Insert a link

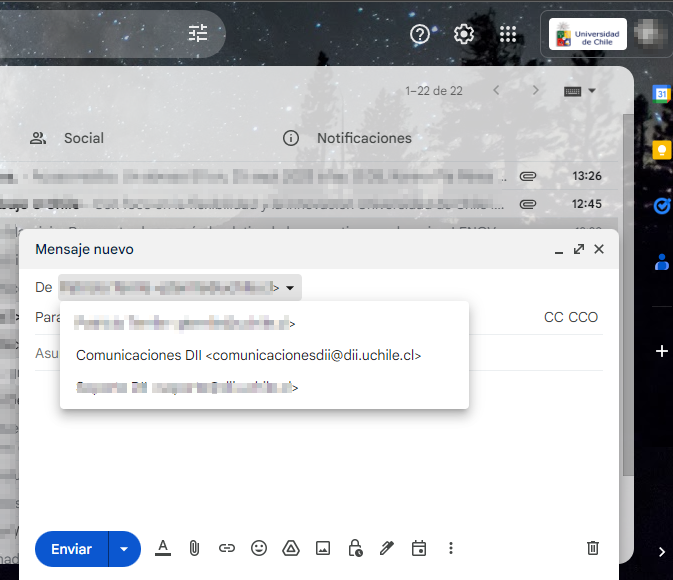point(227,548)
